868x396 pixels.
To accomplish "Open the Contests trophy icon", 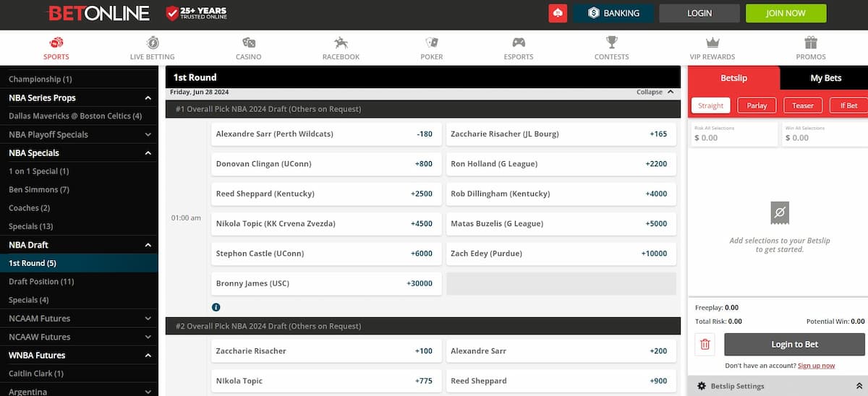I will (x=612, y=43).
